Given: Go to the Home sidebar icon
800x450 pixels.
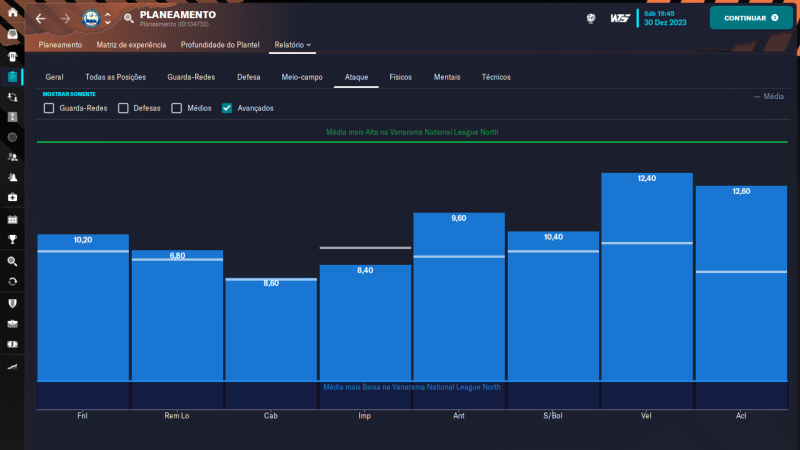Looking at the screenshot, I should pos(12,14).
